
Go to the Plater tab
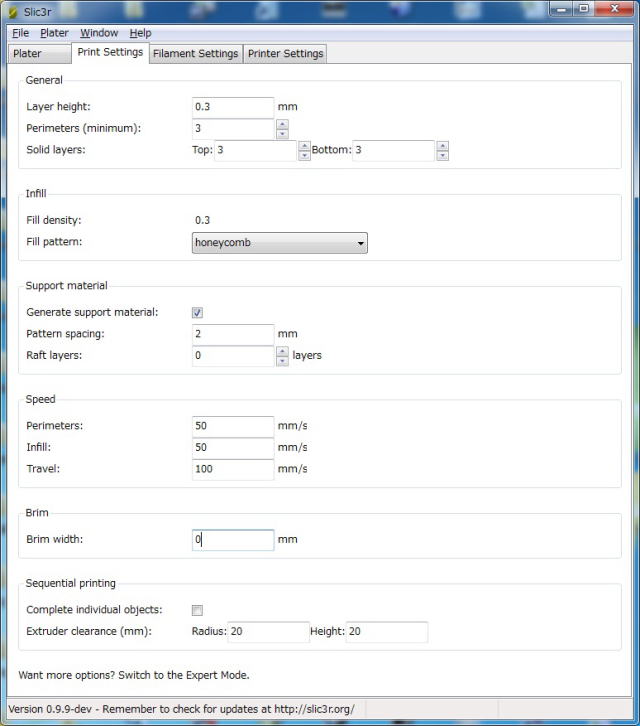(x=39, y=54)
